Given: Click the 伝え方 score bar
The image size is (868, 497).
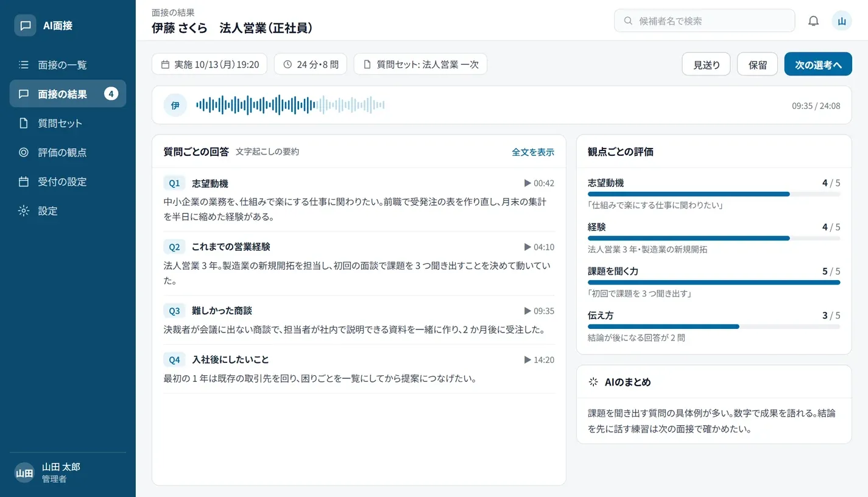Looking at the screenshot, I should coord(714,326).
